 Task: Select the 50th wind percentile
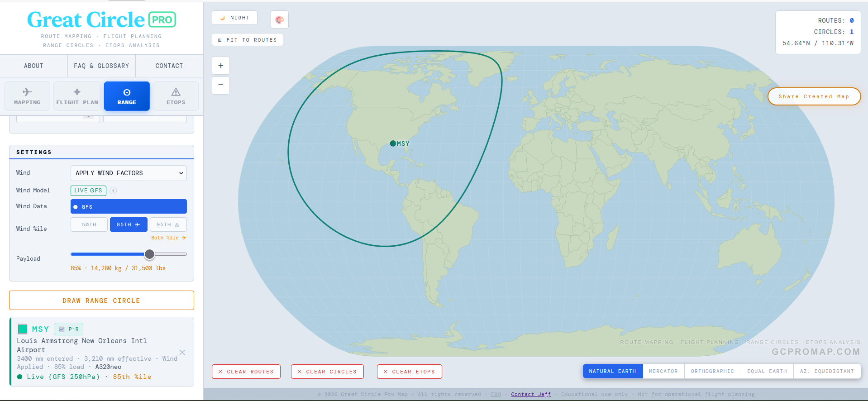coord(89,224)
